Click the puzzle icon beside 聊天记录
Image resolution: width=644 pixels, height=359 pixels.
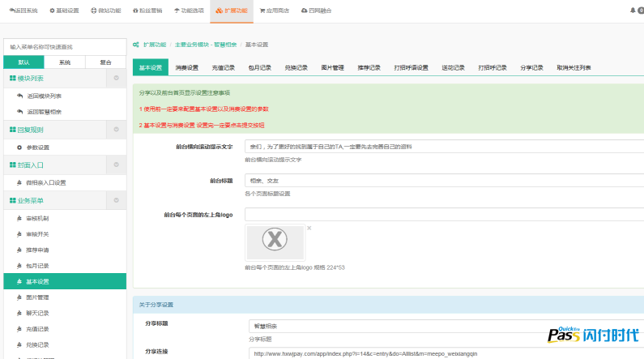[19, 313]
